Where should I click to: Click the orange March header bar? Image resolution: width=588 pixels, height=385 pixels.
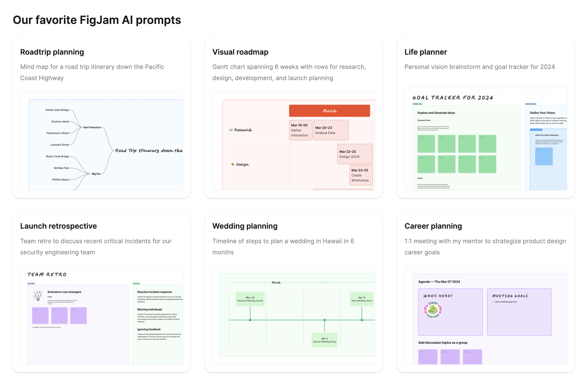329,111
